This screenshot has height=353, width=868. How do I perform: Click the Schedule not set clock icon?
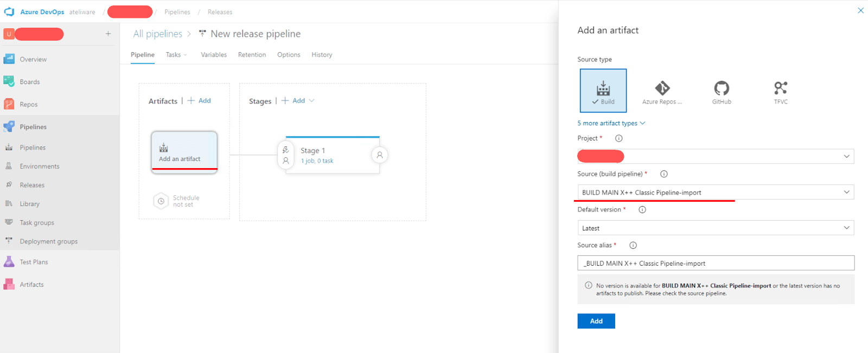pos(161,201)
